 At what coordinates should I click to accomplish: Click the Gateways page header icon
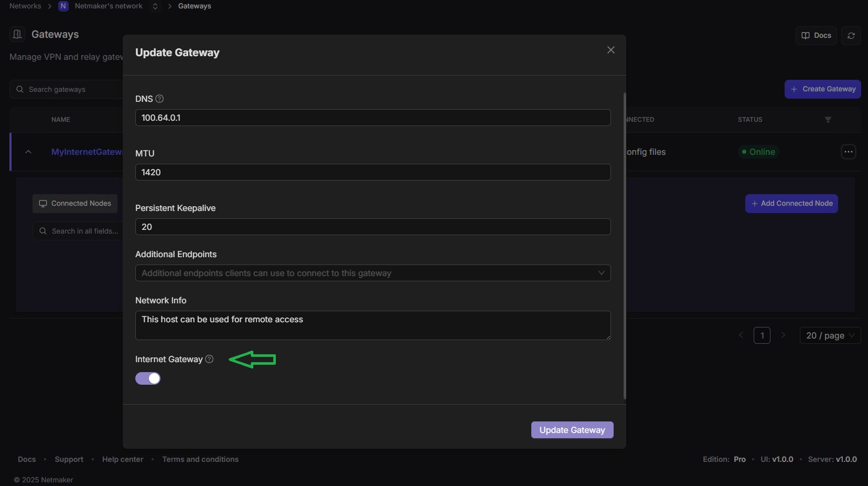[17, 34]
